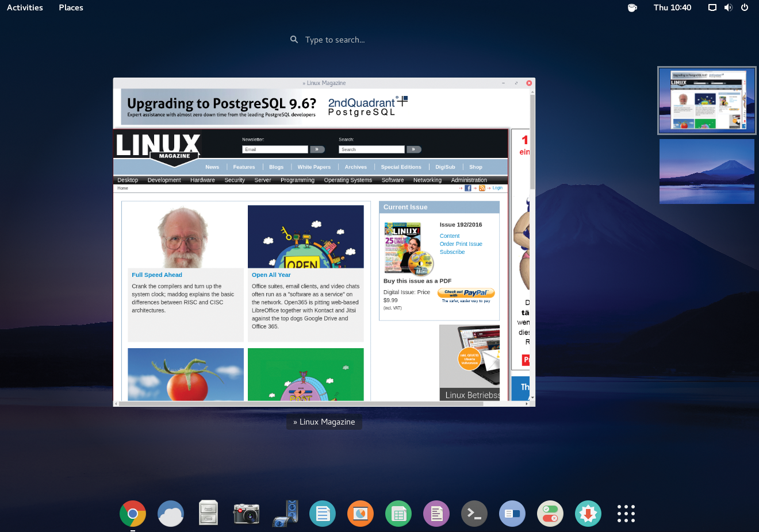Open the software updater icon in the dock
This screenshot has height=532, width=759.
tap(588, 513)
